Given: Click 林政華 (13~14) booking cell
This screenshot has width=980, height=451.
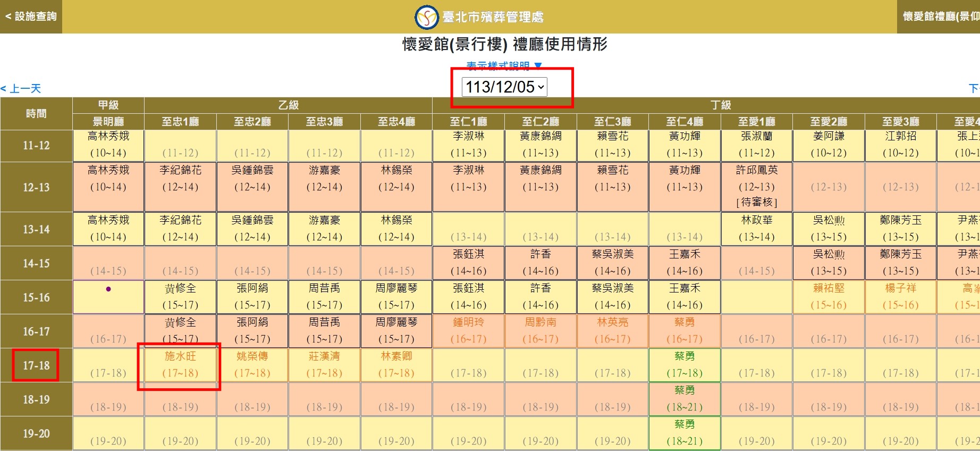Looking at the screenshot, I should (x=757, y=229).
